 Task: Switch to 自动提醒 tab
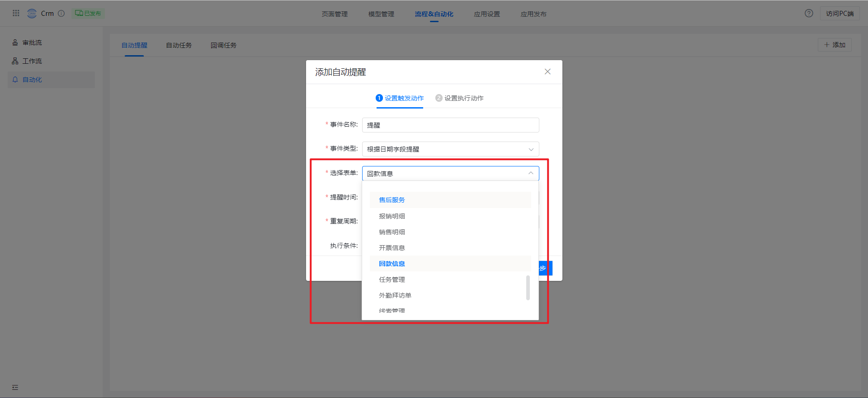coord(134,45)
